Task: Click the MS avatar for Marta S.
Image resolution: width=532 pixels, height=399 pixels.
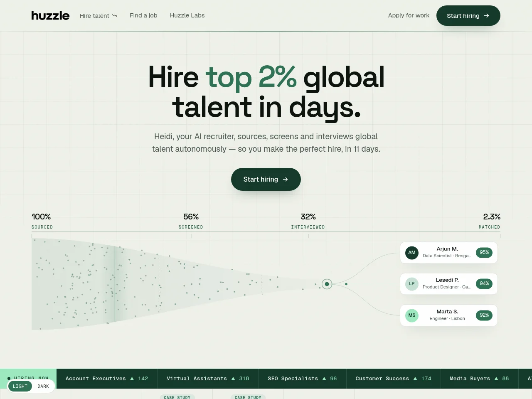Action: click(412, 315)
